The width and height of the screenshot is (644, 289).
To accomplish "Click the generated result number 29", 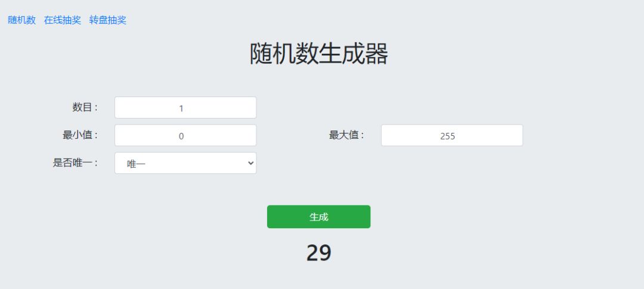I will coord(318,253).
